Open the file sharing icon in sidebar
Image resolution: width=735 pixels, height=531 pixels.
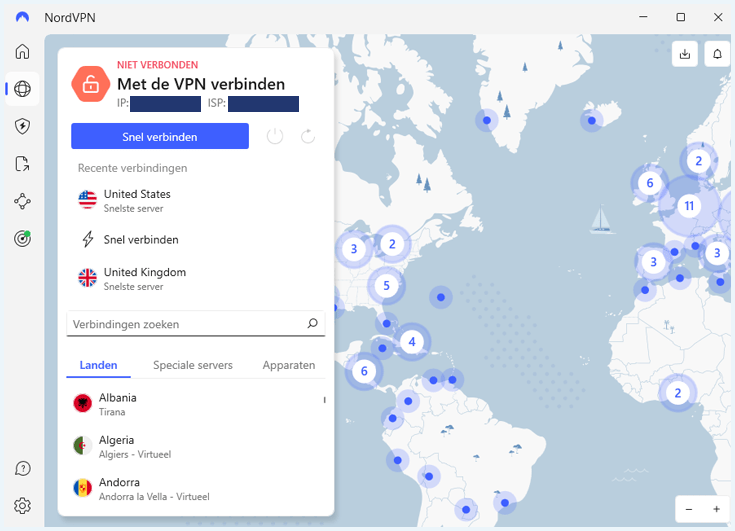click(22, 164)
